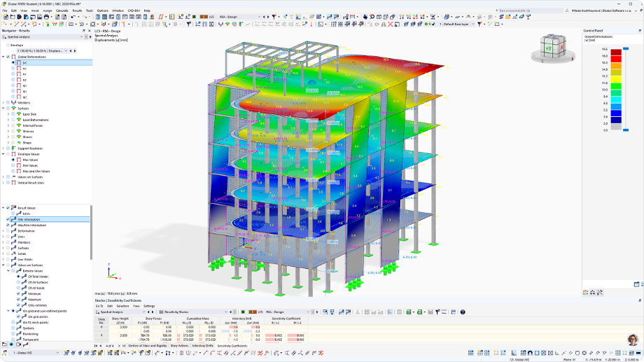Open the File menu
Image resolution: width=644 pixels, height=362 pixels.
coord(4,11)
